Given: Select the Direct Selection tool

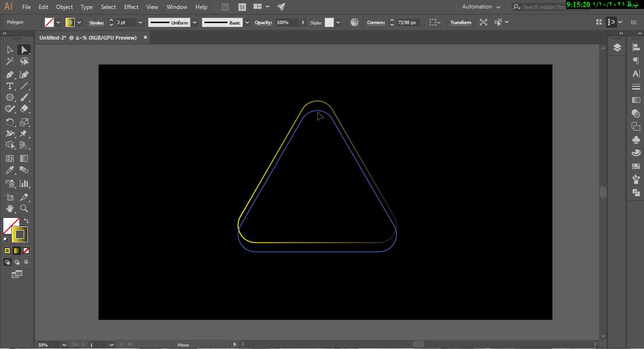Looking at the screenshot, I should (24, 50).
